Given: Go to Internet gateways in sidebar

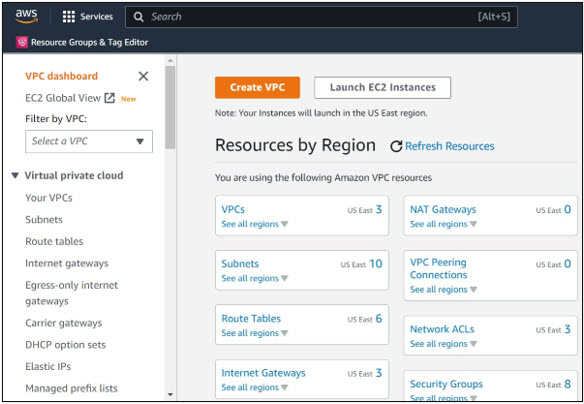Looking at the screenshot, I should (x=67, y=264).
